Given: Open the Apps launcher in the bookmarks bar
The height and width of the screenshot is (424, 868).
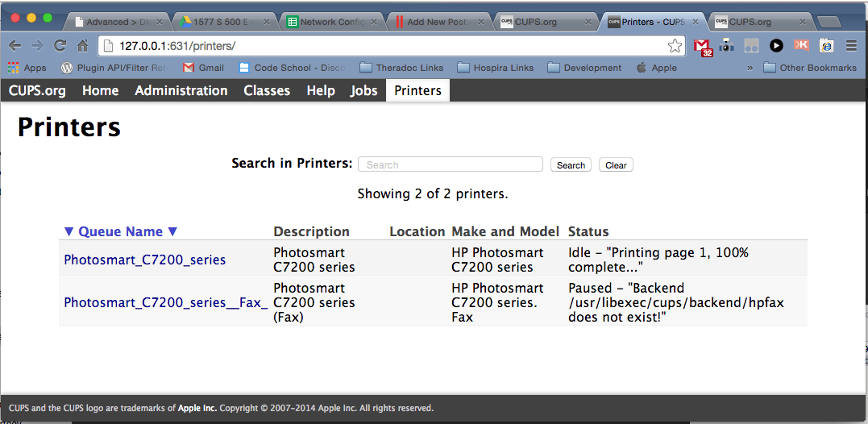Looking at the screenshot, I should point(27,68).
